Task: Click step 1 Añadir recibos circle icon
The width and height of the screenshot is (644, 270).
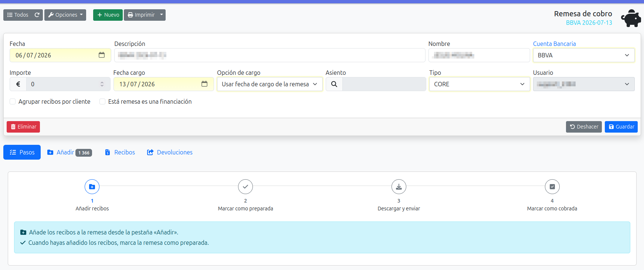Action: click(x=92, y=187)
